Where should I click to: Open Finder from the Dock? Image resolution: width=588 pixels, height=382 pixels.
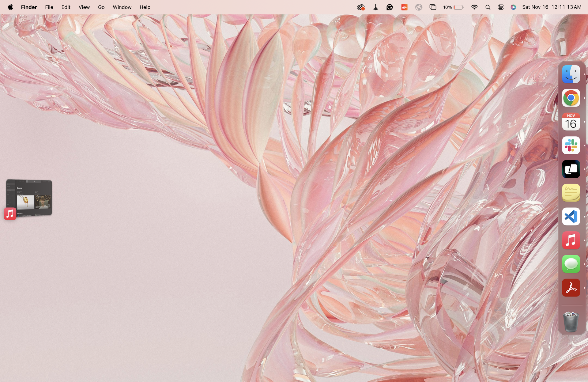click(x=571, y=74)
